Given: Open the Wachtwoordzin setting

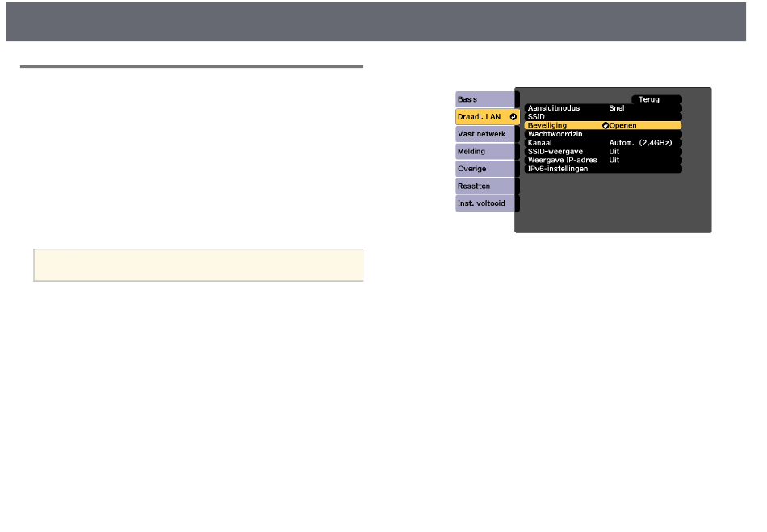Looking at the screenshot, I should click(603, 134).
